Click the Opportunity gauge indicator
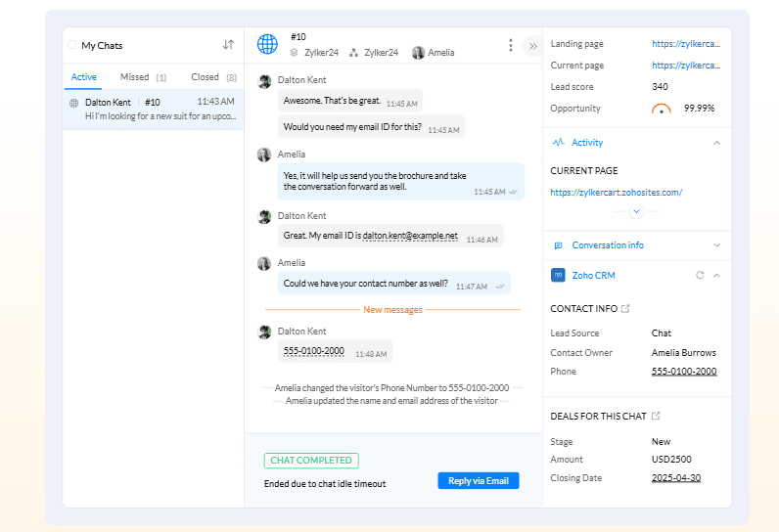Screen dimensions: 779x532 tap(662, 109)
